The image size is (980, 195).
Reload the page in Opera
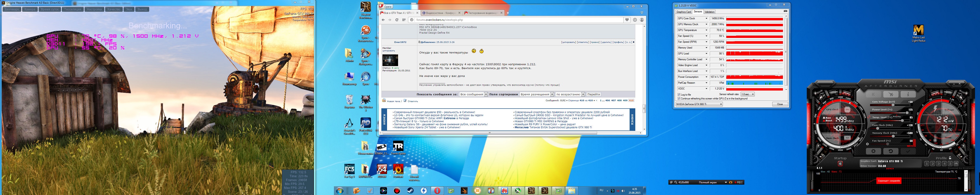tap(397, 20)
